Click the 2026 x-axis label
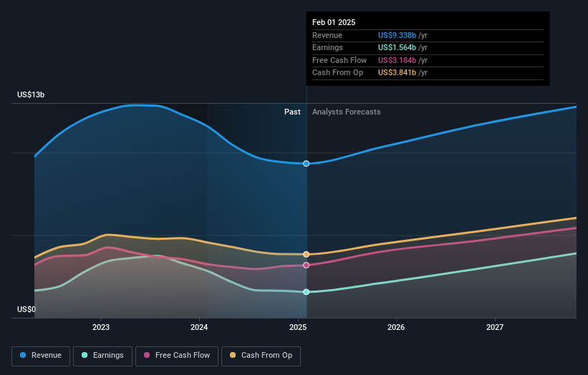588x375 pixels. (x=396, y=327)
